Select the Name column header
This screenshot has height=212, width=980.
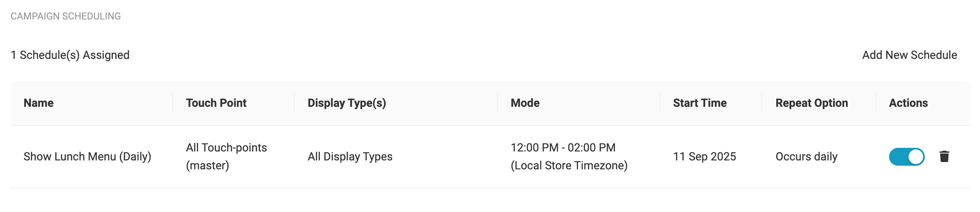click(39, 103)
